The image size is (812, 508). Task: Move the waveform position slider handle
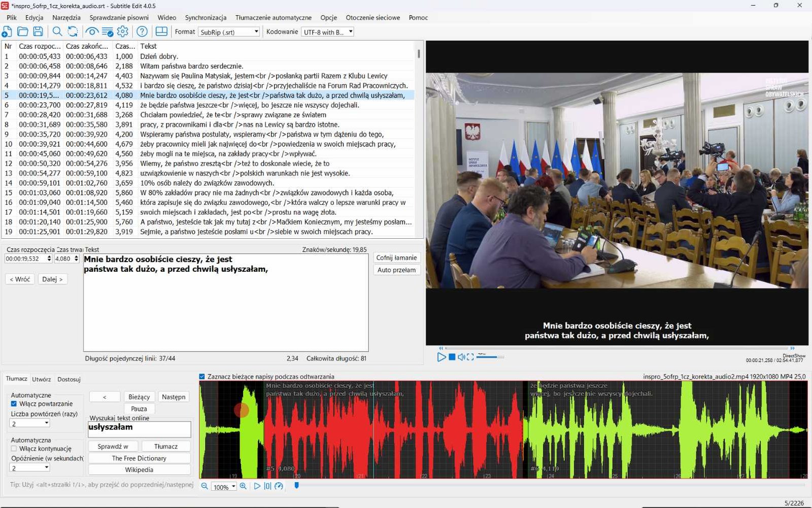pyautogui.click(x=297, y=486)
